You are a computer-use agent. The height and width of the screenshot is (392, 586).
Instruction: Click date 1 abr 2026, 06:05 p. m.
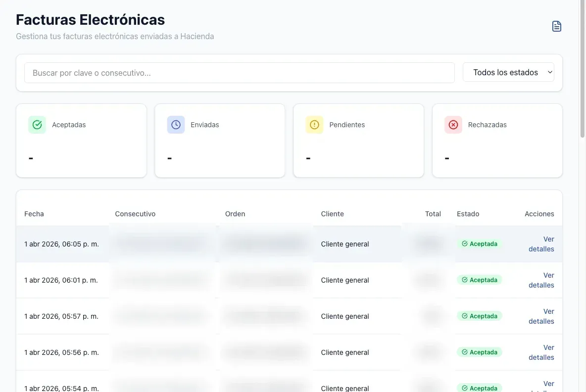pyautogui.click(x=62, y=244)
